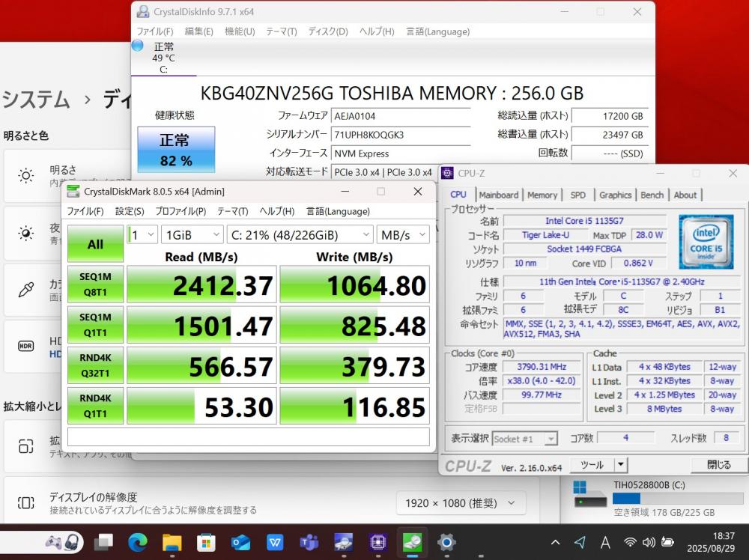The width and height of the screenshot is (749, 560).
Task: Click the HDR icon in Settings
Action: (25, 346)
